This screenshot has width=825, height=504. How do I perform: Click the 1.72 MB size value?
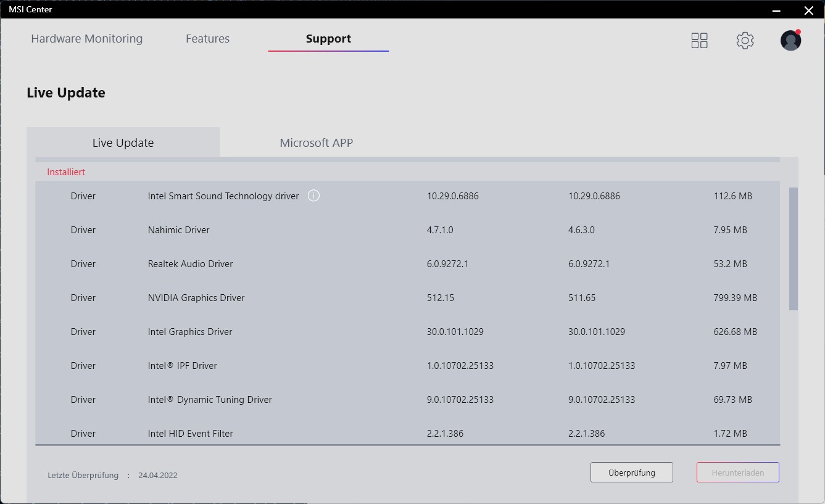pos(731,434)
